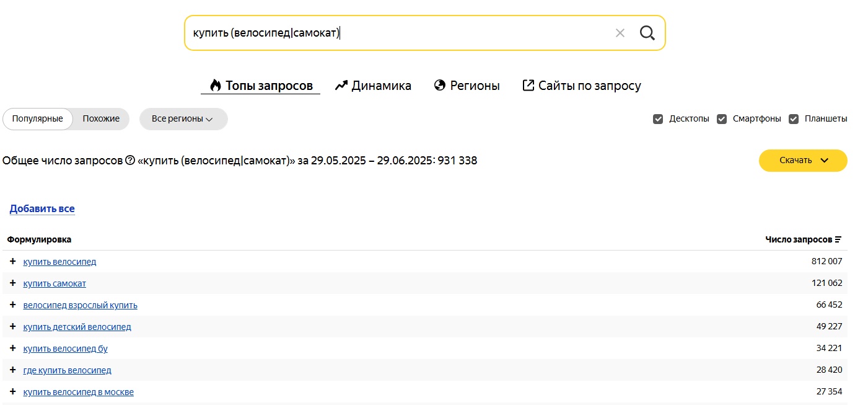Open the help tooltip question mark icon
The height and width of the screenshot is (405, 868).
click(x=129, y=160)
